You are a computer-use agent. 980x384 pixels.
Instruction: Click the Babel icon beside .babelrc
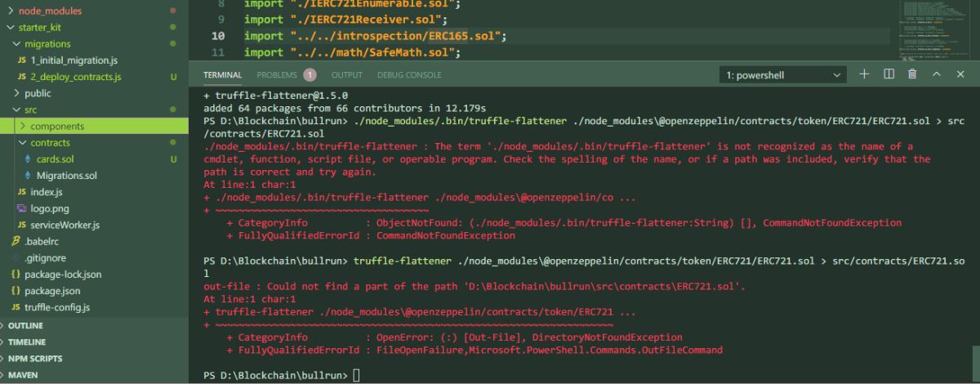click(16, 241)
